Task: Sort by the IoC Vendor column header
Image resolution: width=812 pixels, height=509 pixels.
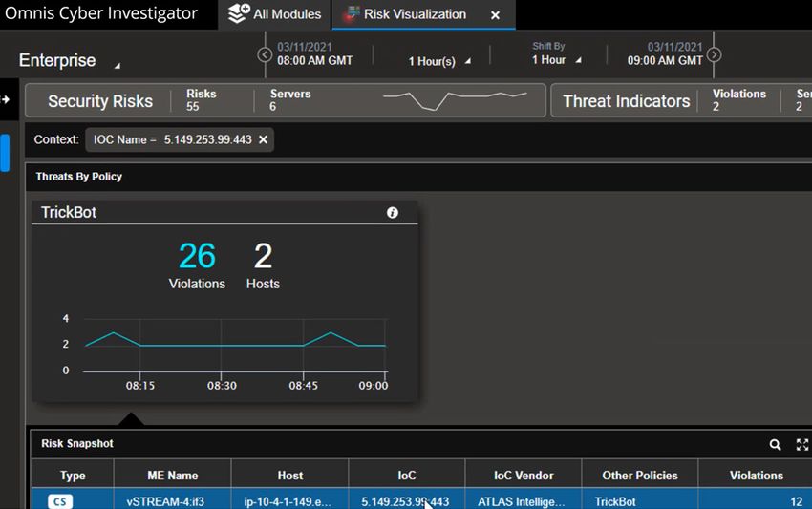Action: click(x=524, y=475)
